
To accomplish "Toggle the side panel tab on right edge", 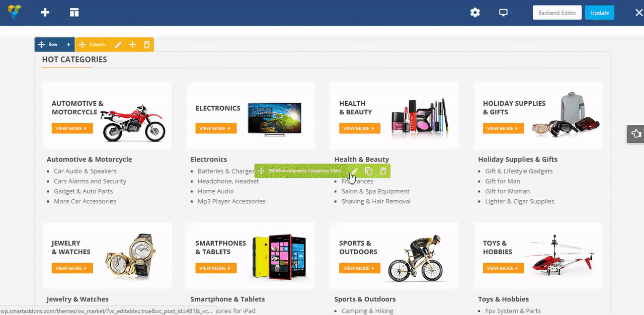I will point(635,134).
